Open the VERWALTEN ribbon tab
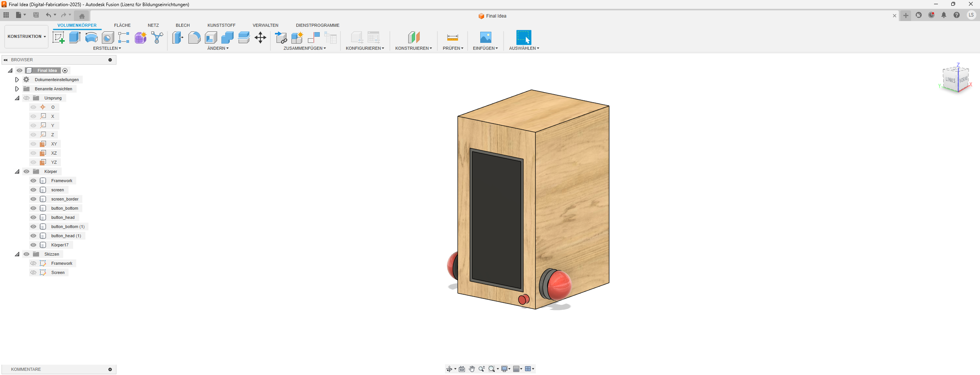 pyautogui.click(x=265, y=25)
